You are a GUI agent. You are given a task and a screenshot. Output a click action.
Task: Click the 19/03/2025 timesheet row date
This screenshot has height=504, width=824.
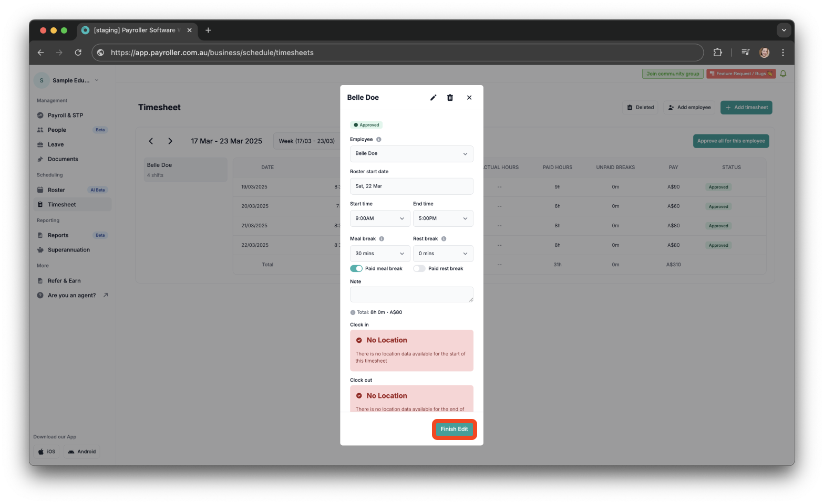point(254,187)
